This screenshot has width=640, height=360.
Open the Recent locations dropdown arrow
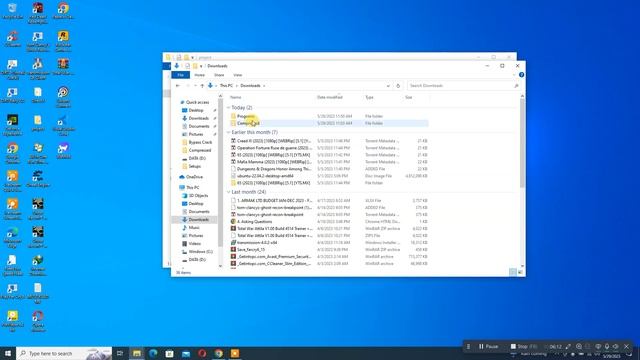[x=195, y=86]
